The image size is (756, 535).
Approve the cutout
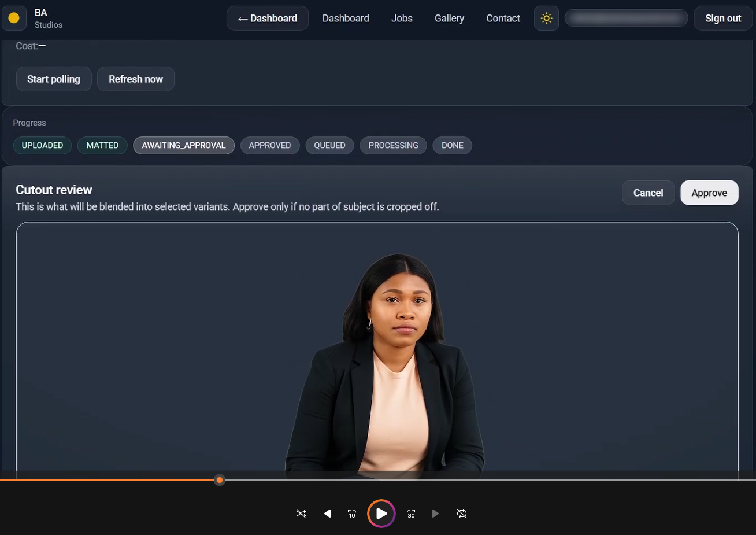pyautogui.click(x=709, y=193)
